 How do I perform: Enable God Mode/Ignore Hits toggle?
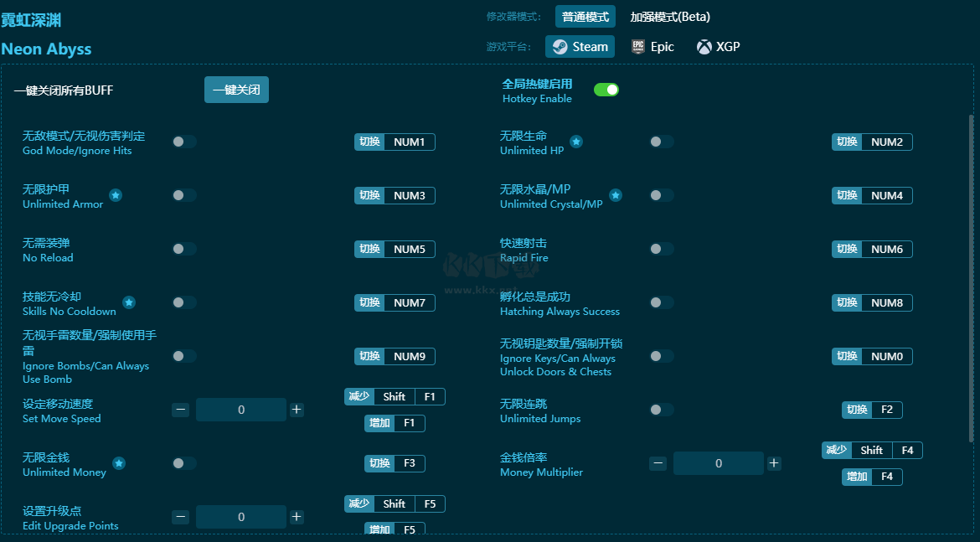[x=184, y=142]
